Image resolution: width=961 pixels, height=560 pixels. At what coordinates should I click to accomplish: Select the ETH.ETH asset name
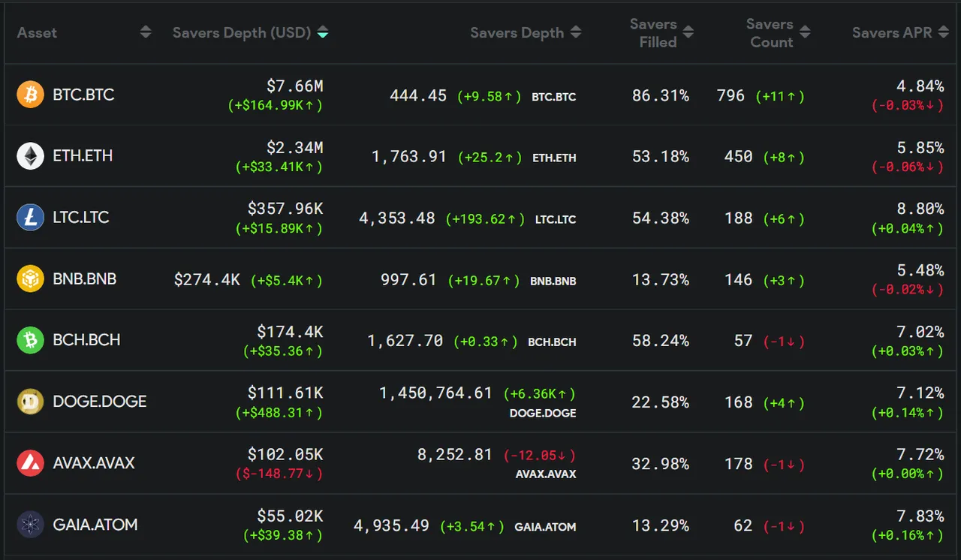coord(83,156)
